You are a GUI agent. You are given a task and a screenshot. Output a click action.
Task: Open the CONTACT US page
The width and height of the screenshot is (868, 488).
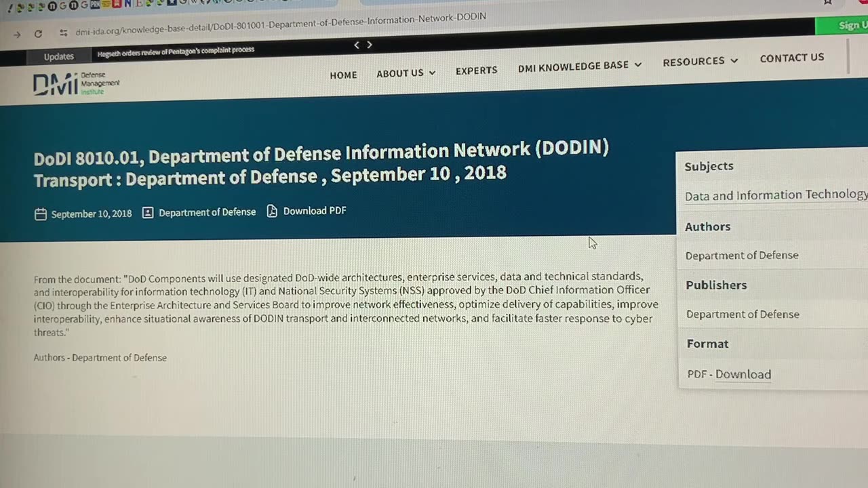click(x=791, y=58)
